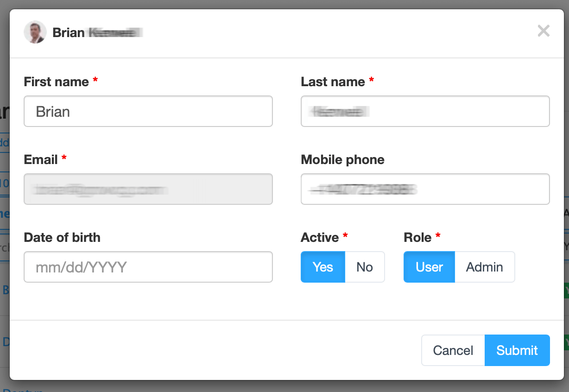
Task: Submit the user form
Action: coord(517,350)
